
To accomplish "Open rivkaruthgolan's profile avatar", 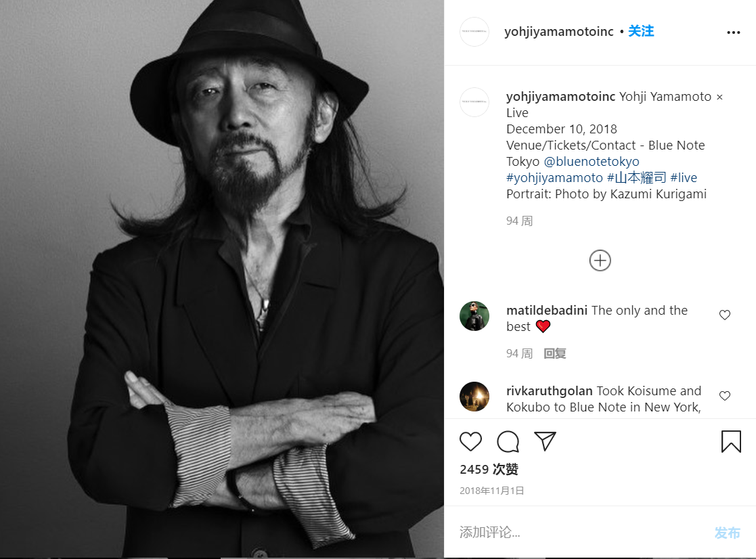I will click(x=474, y=397).
